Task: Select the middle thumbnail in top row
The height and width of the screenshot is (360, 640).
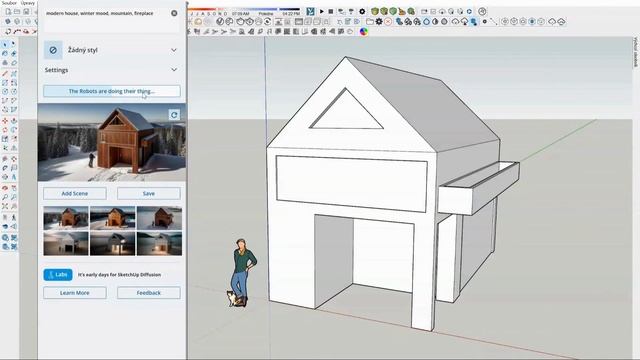Action: click(x=112, y=218)
